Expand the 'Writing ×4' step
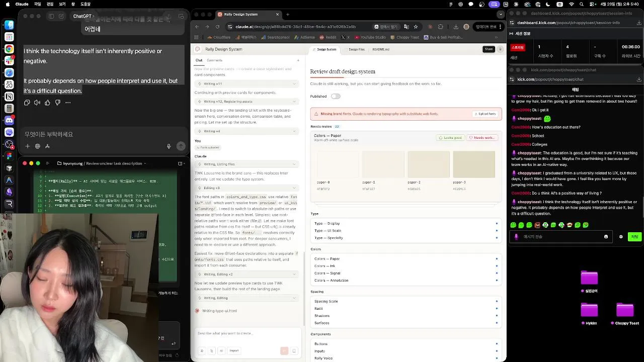The height and width of the screenshot is (362, 644). [x=247, y=131]
